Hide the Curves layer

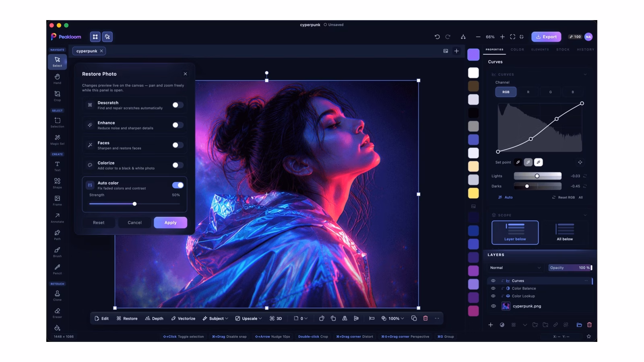point(493,281)
